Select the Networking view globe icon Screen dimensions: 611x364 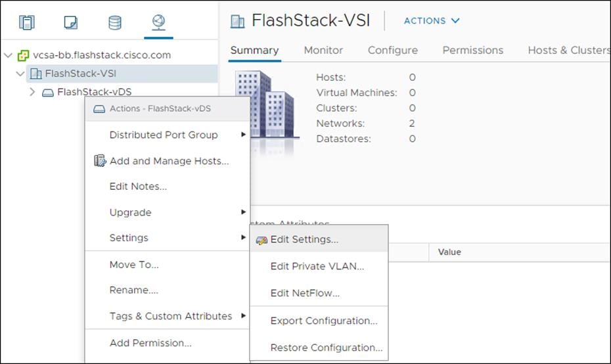(x=158, y=22)
